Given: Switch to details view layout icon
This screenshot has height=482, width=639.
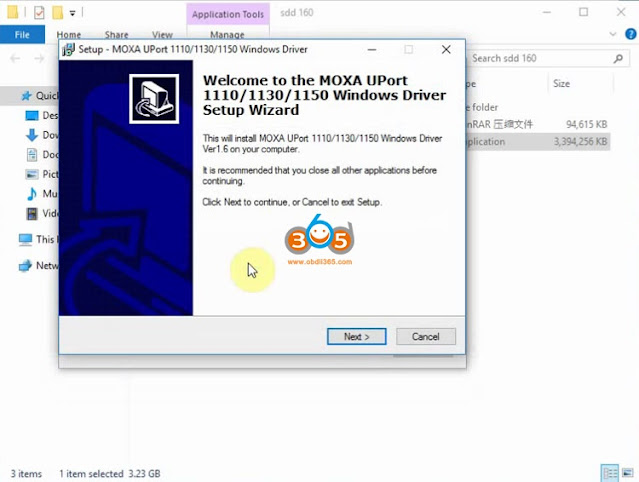Looking at the screenshot, I should 610,473.
